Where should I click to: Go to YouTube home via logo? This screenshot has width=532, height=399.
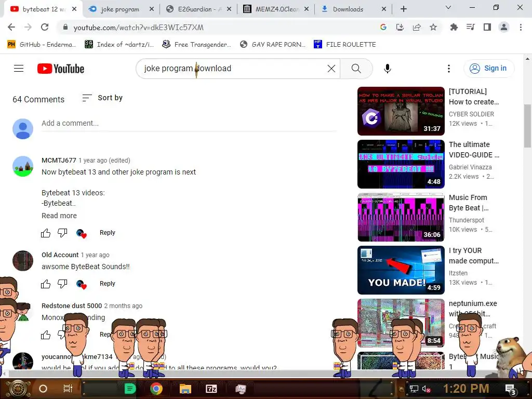(61, 69)
